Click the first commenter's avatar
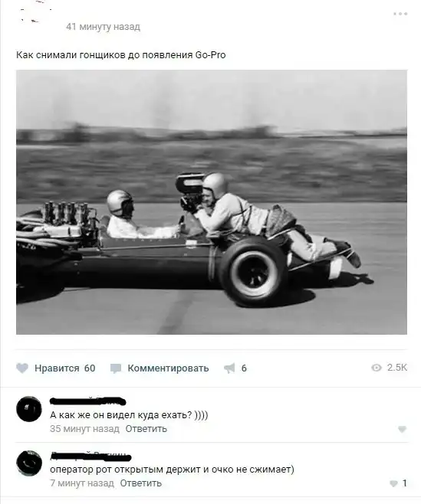Viewport: 421px width, 504px height. click(29, 409)
